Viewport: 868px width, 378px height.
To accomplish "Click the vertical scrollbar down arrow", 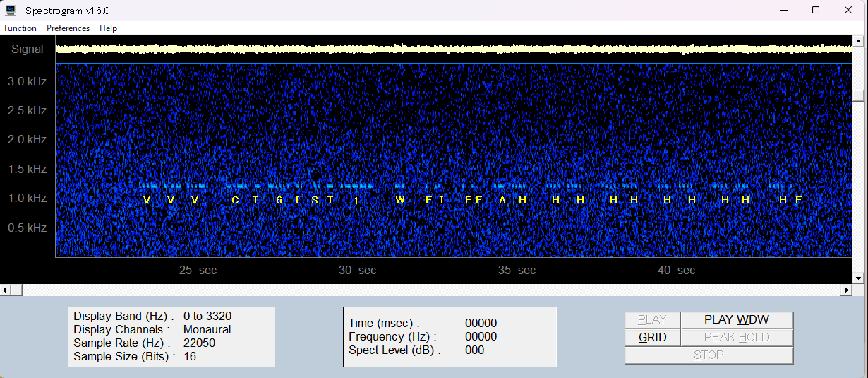I will [x=858, y=278].
